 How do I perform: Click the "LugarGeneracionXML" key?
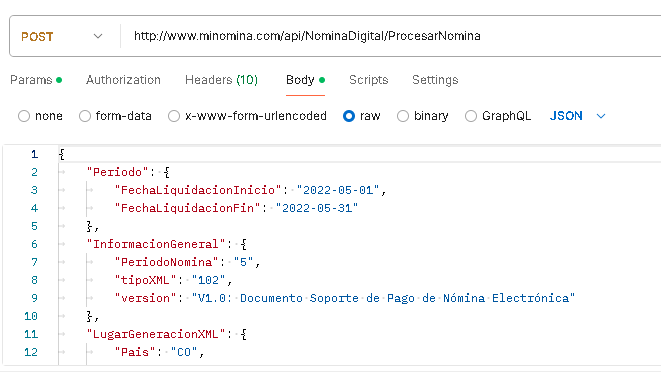pyautogui.click(x=156, y=334)
